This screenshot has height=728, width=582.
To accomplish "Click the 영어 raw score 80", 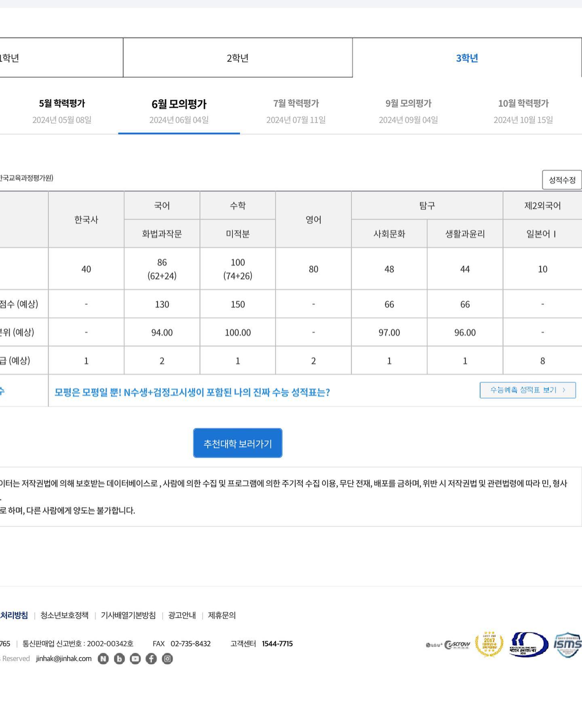I will (x=314, y=269).
